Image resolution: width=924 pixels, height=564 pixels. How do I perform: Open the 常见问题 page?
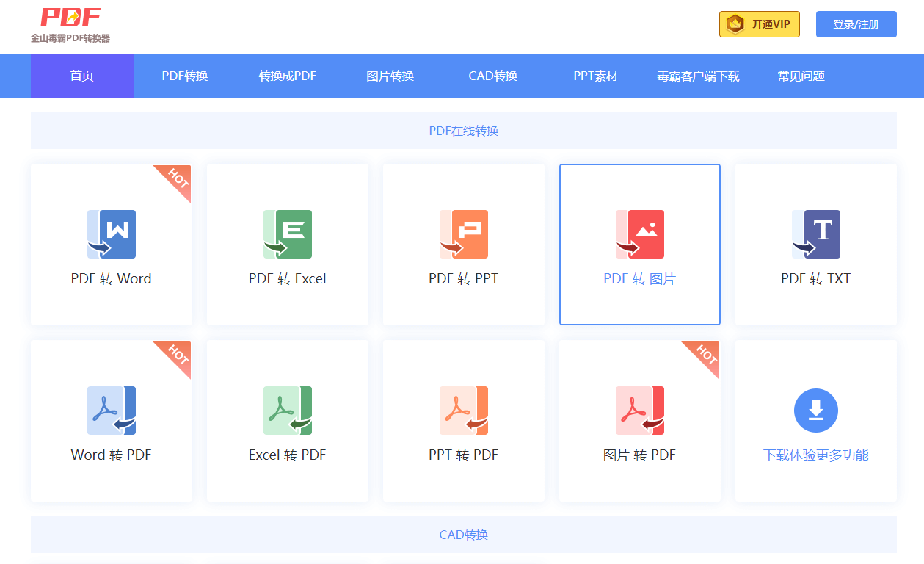pyautogui.click(x=801, y=76)
